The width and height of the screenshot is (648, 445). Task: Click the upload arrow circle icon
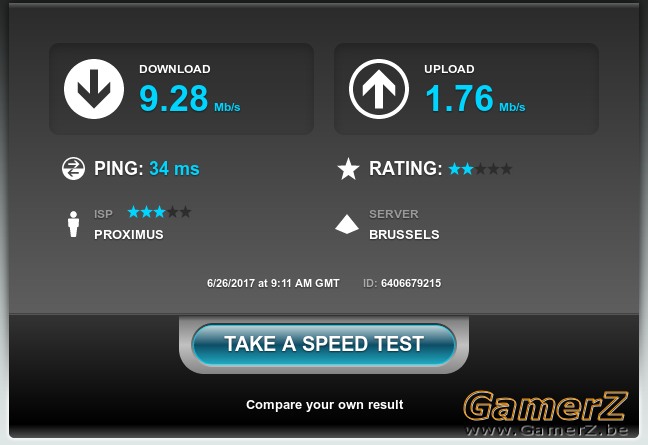click(379, 89)
